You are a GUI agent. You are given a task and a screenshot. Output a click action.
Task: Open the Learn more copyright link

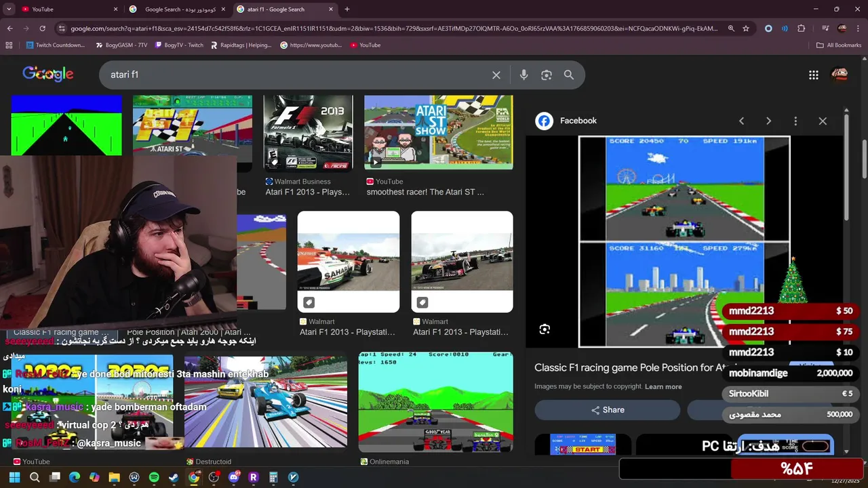point(663,386)
